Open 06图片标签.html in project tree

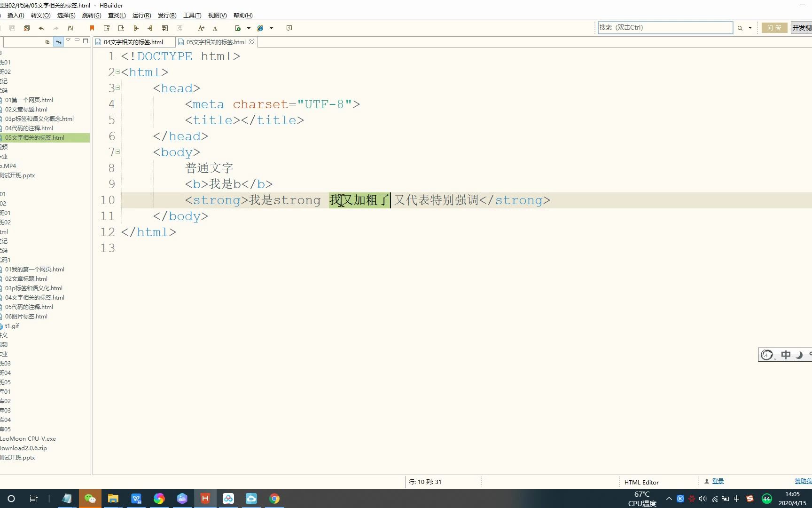point(26,316)
